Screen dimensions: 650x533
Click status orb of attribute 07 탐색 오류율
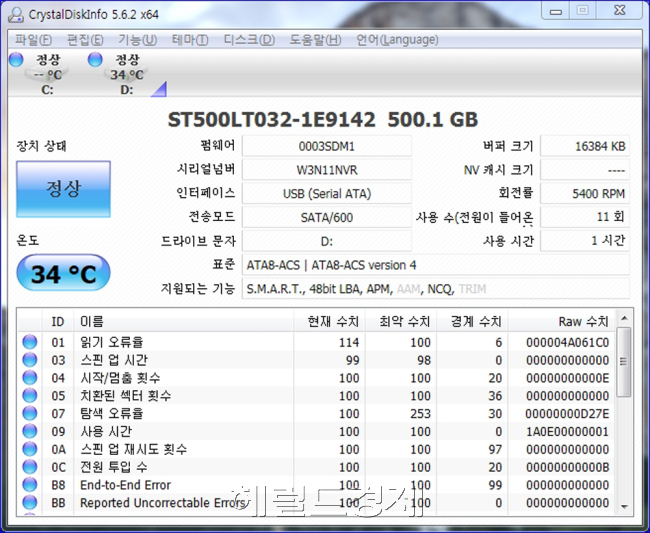(29, 413)
